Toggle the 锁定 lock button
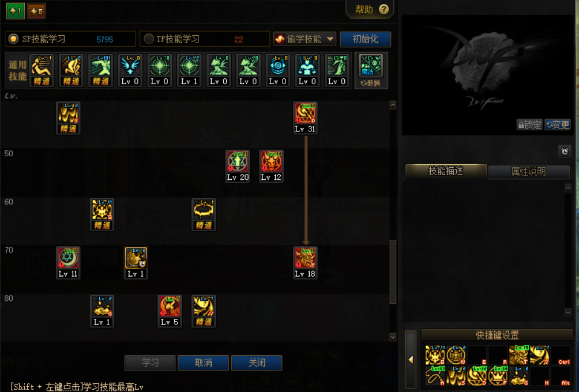 pos(529,125)
